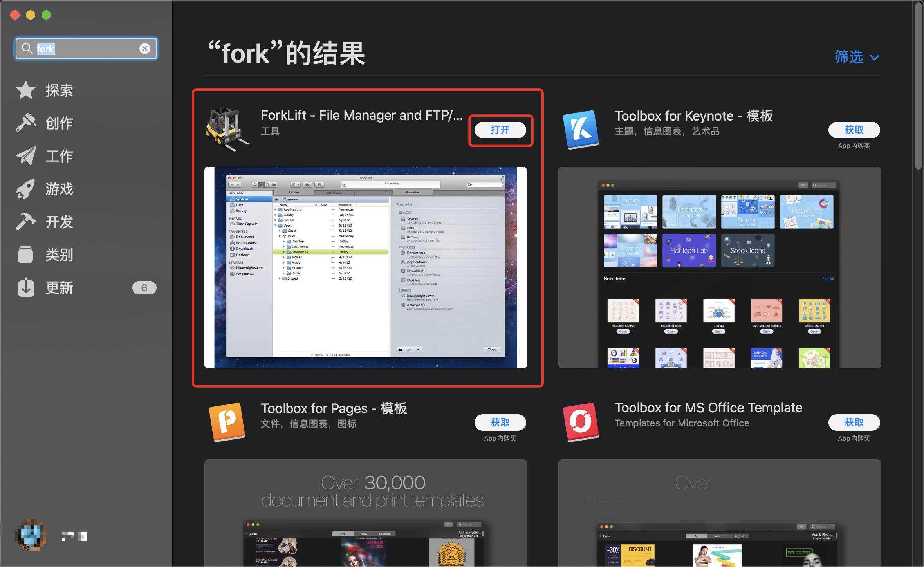Click the user account avatar
The width and height of the screenshot is (924, 567).
(31, 535)
